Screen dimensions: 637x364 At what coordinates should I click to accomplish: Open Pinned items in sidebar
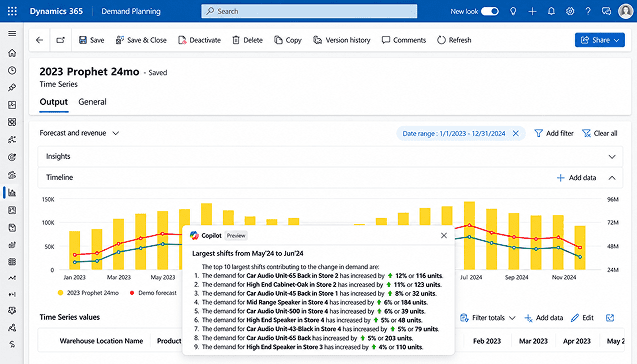click(x=12, y=87)
